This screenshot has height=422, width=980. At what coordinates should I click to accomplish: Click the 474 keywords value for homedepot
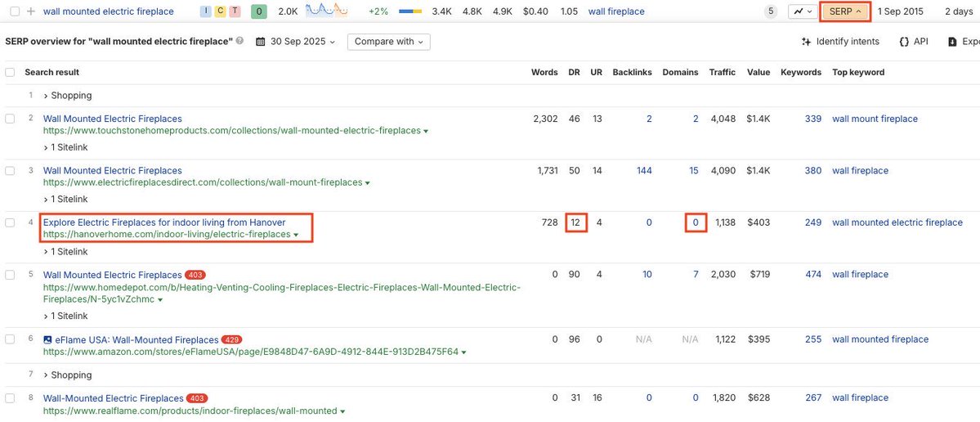tap(813, 275)
